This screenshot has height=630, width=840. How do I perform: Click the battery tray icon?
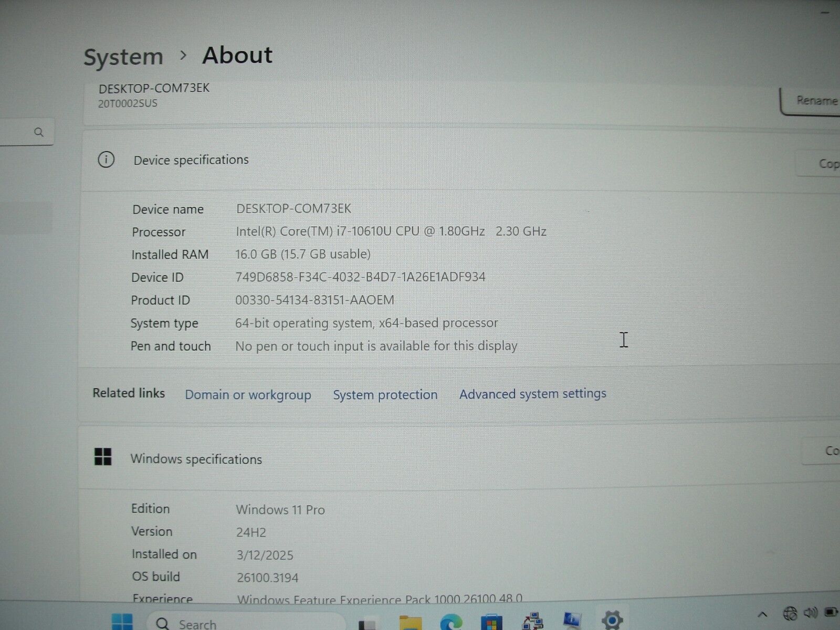(831, 612)
